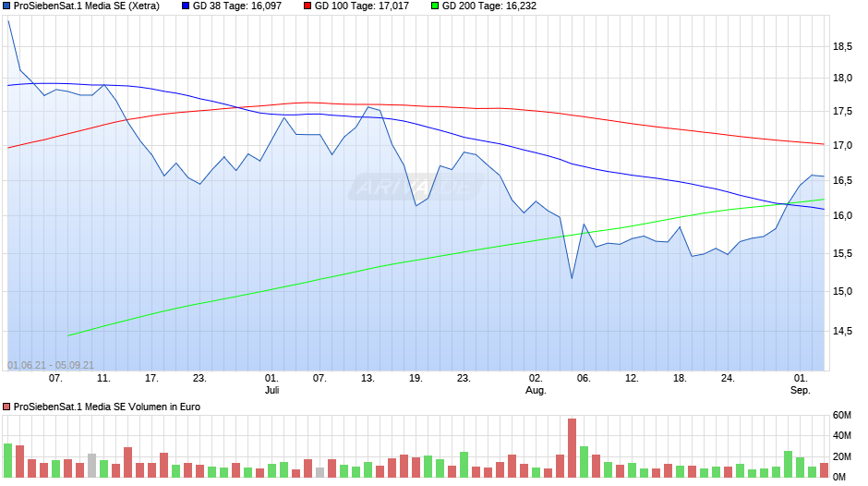
Task: Click the '15,0' price axis label
Action: (842, 291)
